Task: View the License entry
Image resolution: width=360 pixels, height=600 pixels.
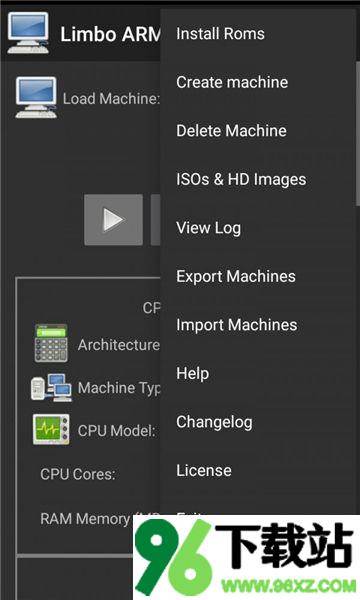Action: (x=258, y=470)
